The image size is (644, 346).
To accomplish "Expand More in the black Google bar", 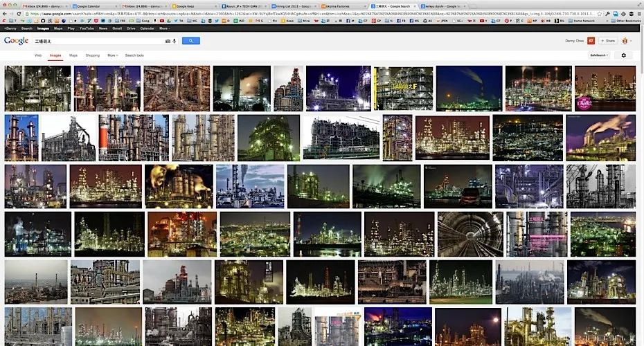I will pos(164,28).
